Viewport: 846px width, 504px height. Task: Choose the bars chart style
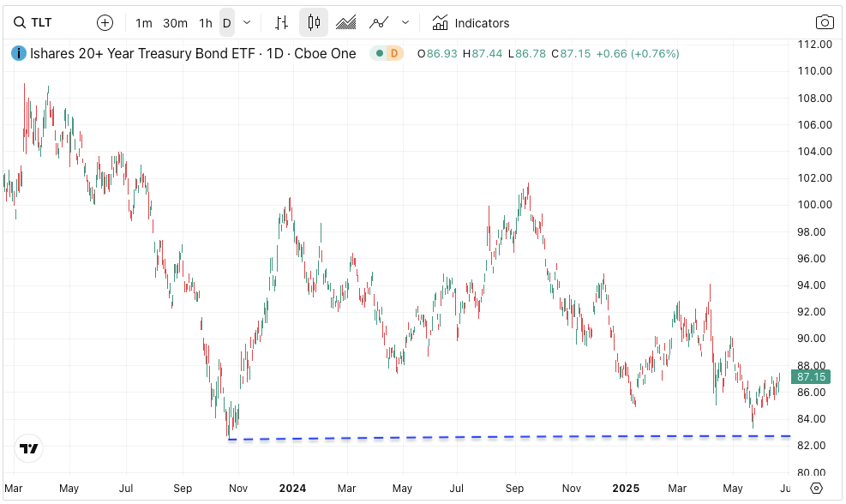point(281,23)
